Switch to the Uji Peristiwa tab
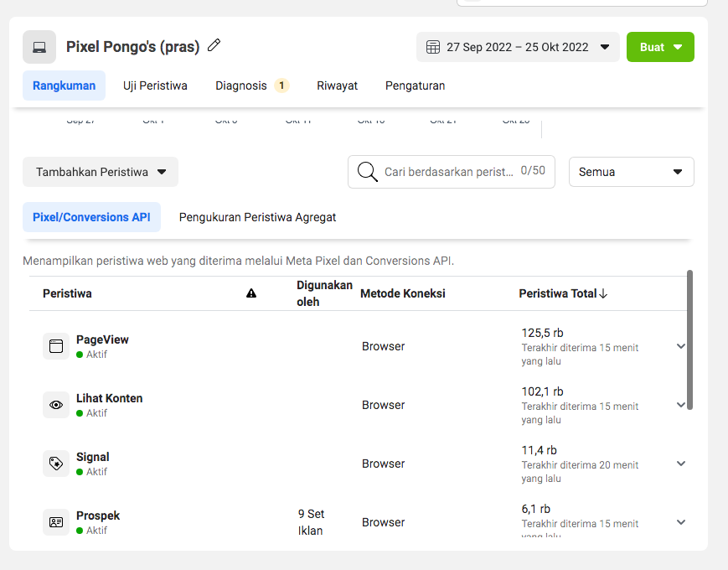 click(155, 85)
